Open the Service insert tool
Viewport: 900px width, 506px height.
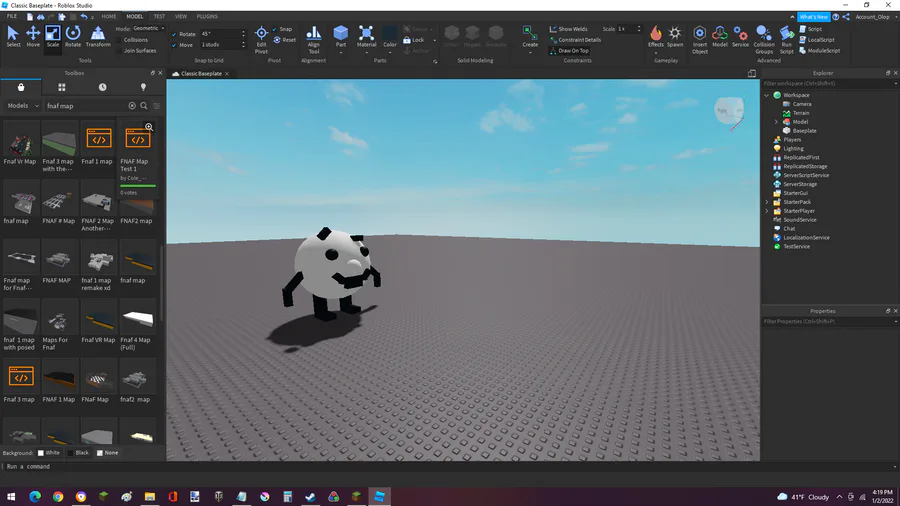[740, 37]
